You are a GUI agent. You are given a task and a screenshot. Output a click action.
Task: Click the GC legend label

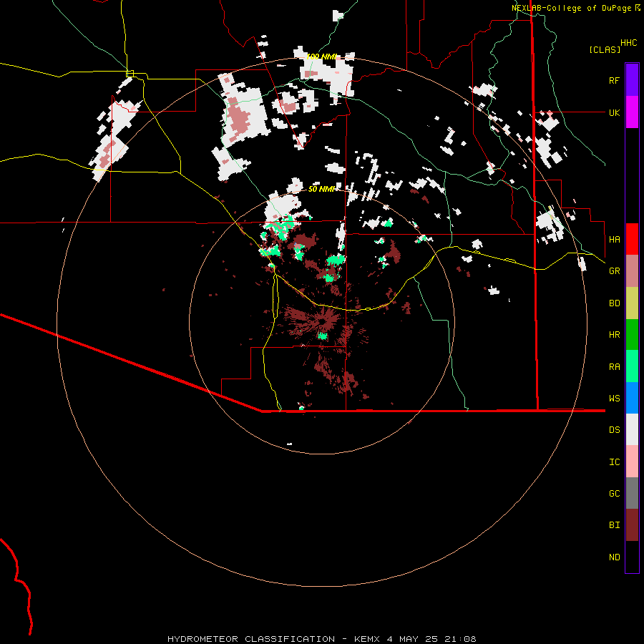pyautogui.click(x=614, y=494)
